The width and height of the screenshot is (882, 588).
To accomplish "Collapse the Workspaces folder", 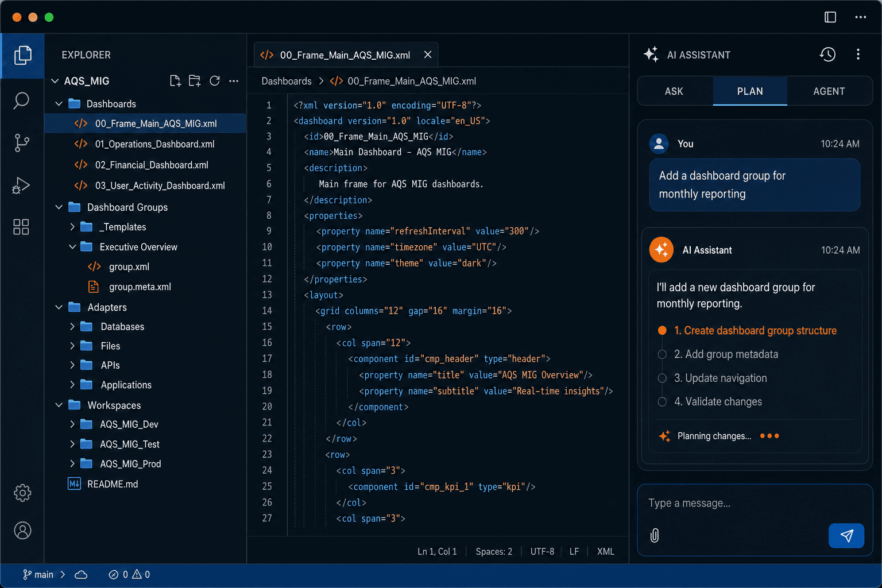I will (x=59, y=405).
